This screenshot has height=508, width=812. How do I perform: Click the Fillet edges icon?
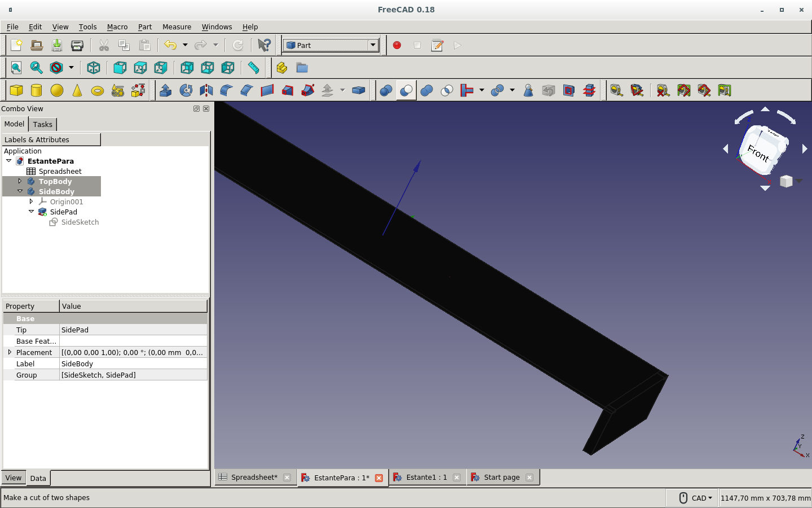tap(227, 90)
